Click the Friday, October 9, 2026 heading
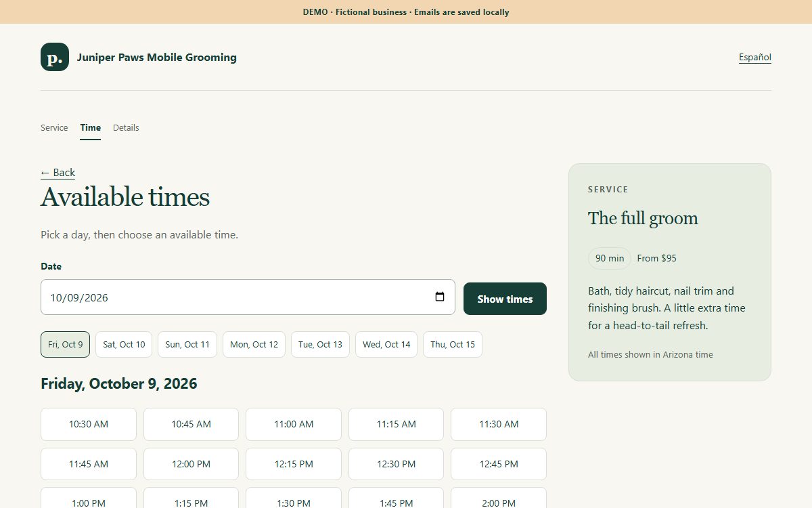 click(x=119, y=384)
